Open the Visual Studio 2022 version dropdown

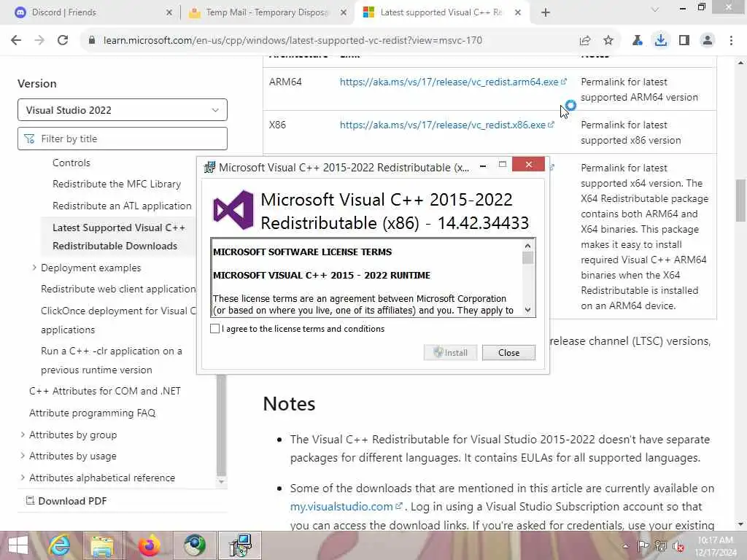click(x=123, y=110)
